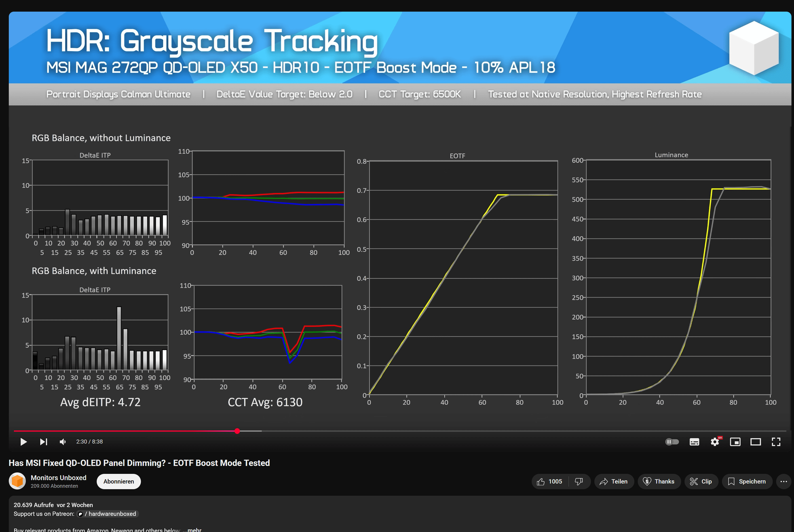The height and width of the screenshot is (532, 794).
Task: Dislike the video
Action: pos(579,482)
